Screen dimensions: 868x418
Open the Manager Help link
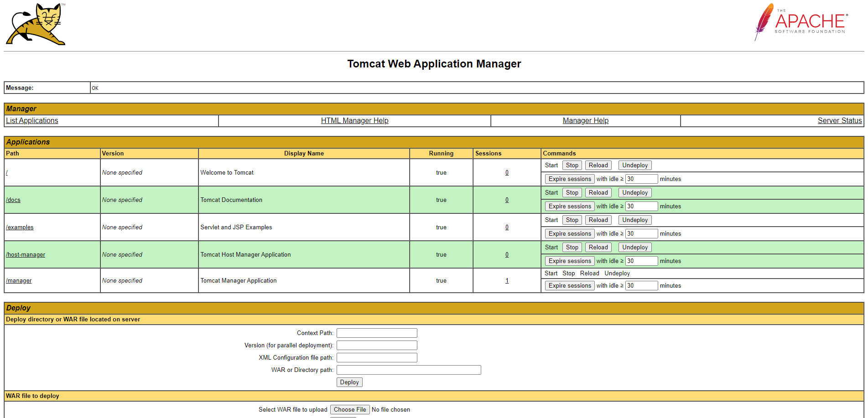click(585, 120)
